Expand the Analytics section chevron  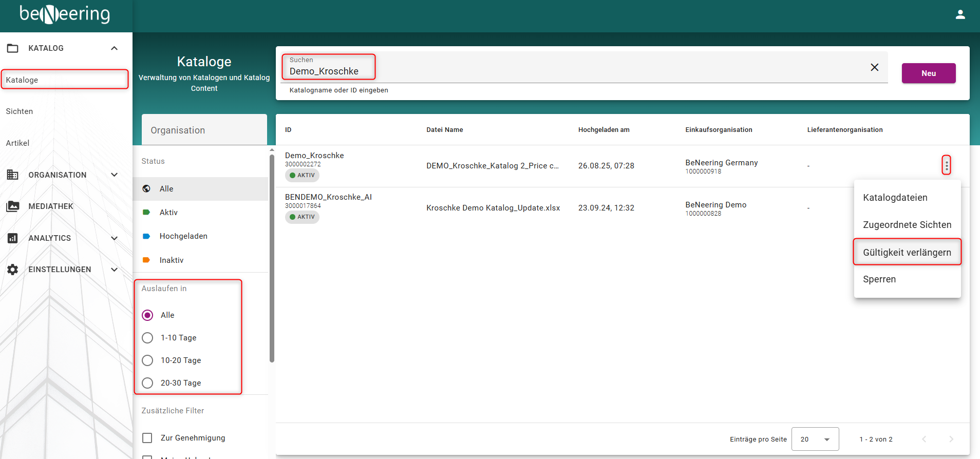(114, 238)
